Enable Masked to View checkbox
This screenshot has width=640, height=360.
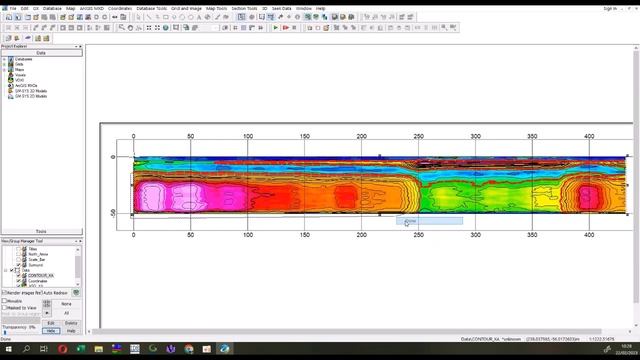pos(4,308)
